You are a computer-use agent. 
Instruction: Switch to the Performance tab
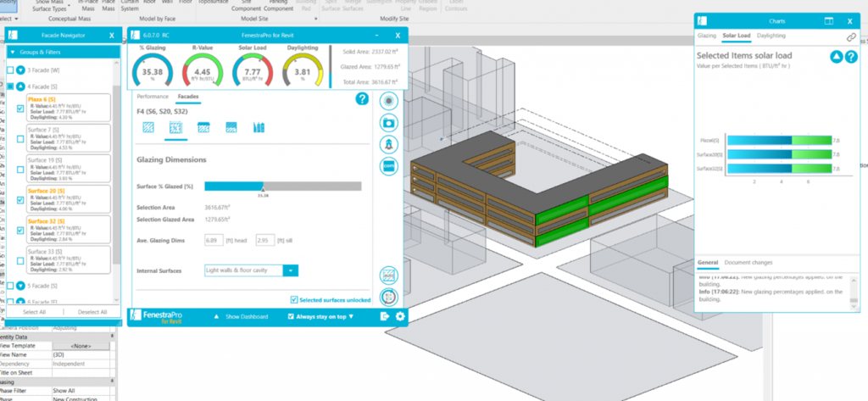(x=153, y=97)
